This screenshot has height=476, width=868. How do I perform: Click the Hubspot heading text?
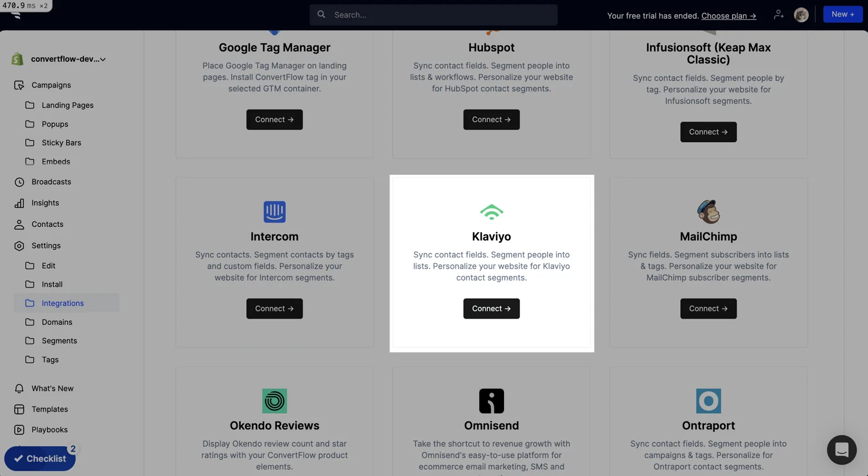[x=492, y=47]
